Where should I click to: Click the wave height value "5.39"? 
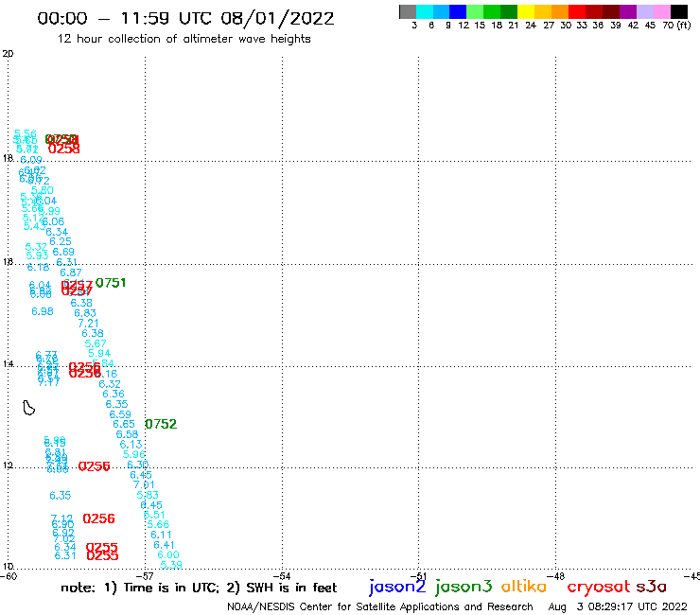click(171, 565)
